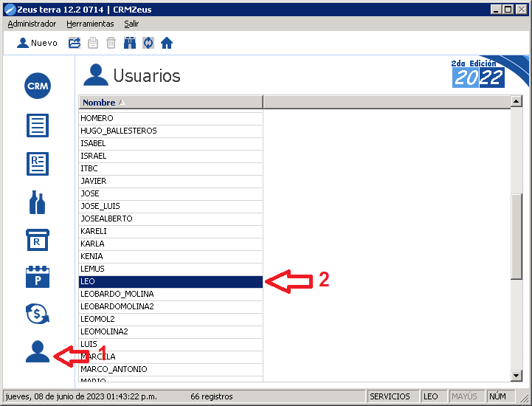The width and height of the screenshot is (532, 406).
Task: Open the dollar exchange sidebar icon
Action: tap(38, 314)
